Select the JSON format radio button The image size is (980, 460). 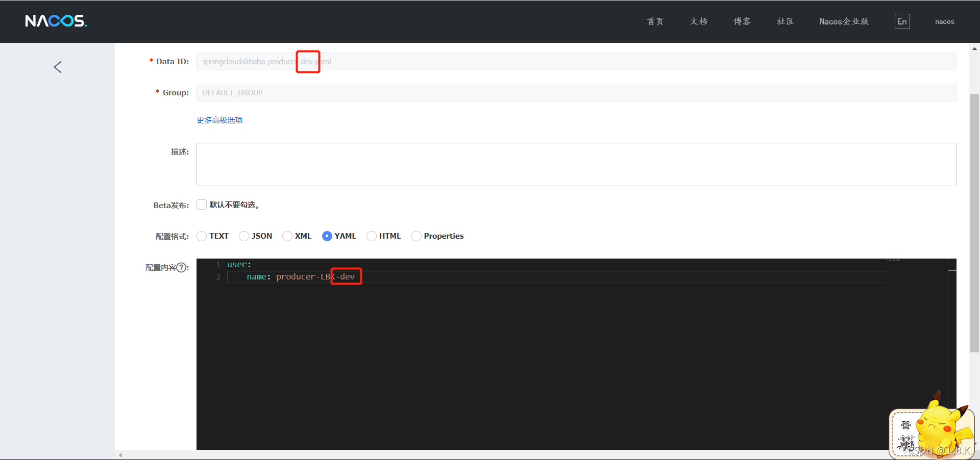pyautogui.click(x=244, y=236)
